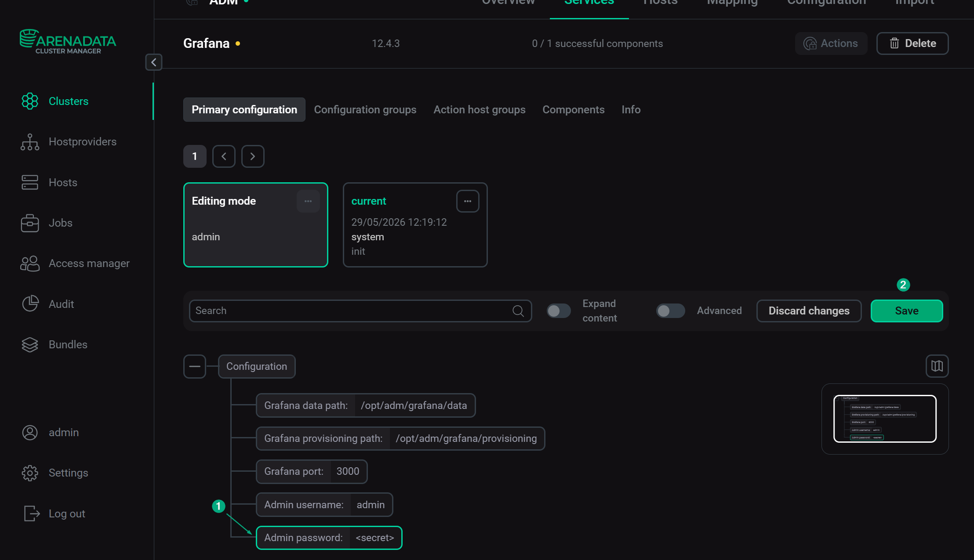This screenshot has width=974, height=560.
Task: Edit the Admin password secret value
Action: (375, 538)
